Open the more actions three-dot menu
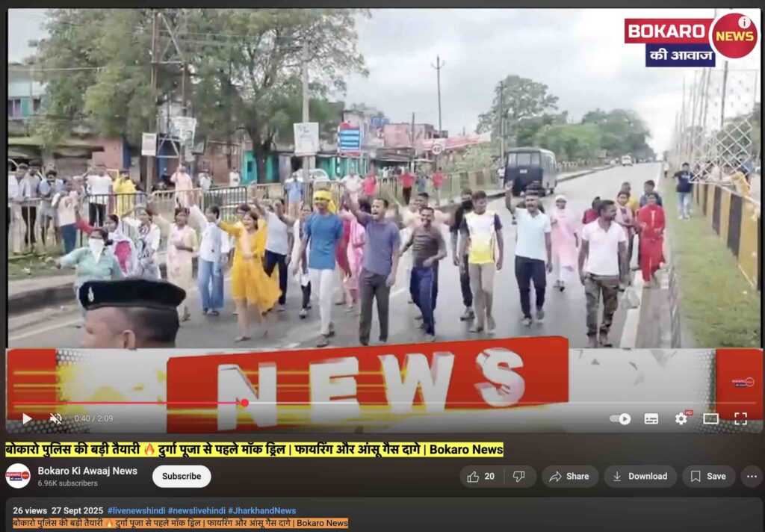The height and width of the screenshot is (532, 765). pyautogui.click(x=751, y=477)
